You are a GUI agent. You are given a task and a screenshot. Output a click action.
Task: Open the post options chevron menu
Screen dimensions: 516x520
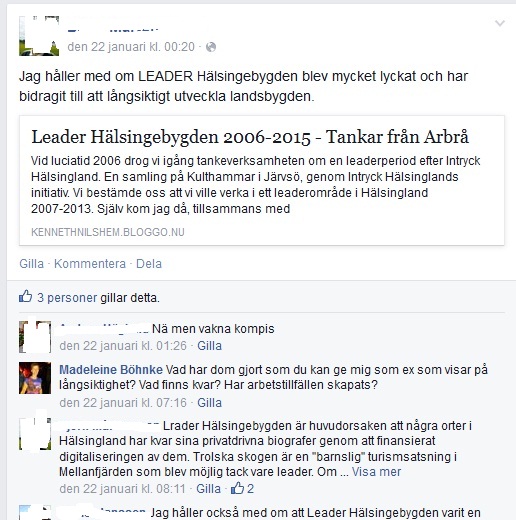click(x=500, y=23)
